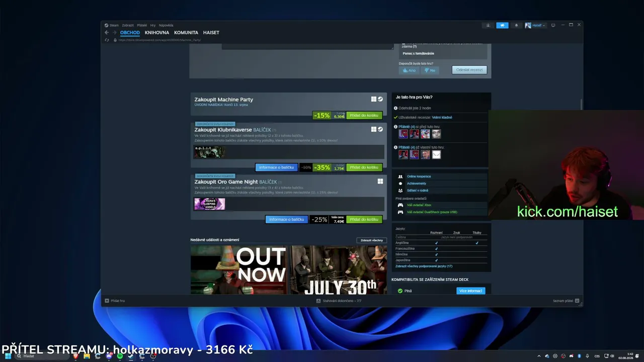644x362 pixels.
Task: Click Váš ovladač DualShock controller link
Action: pos(432,212)
